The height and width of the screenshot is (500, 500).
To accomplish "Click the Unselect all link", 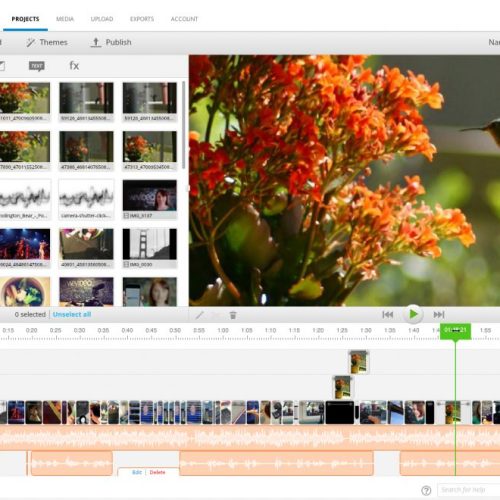I will click(x=72, y=314).
